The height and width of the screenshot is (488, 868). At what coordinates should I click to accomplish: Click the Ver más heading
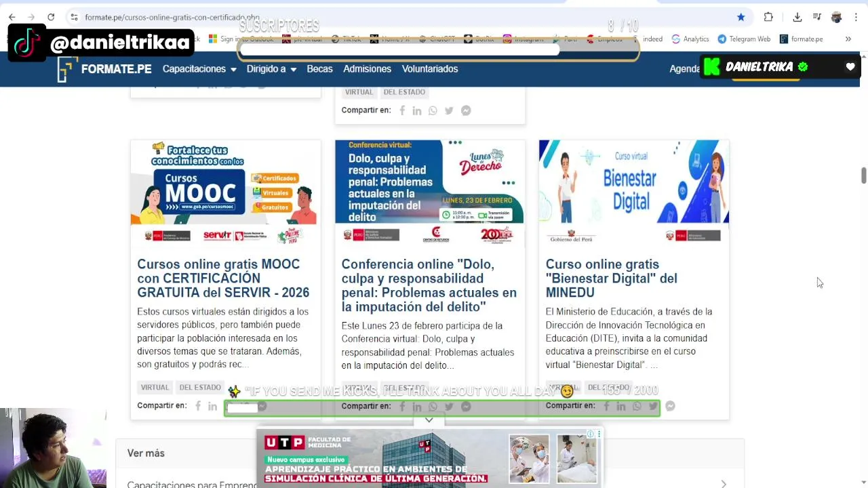[x=146, y=453]
